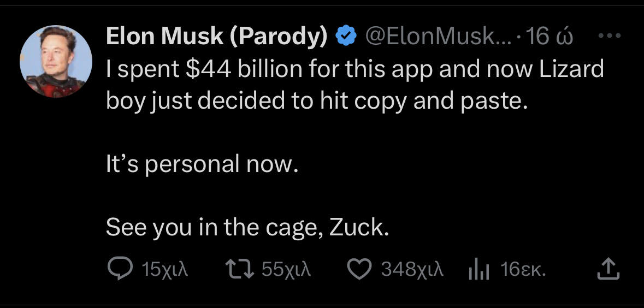Click the 16εκ. view count
The height and width of the screenshot is (308, 644).
pyautogui.click(x=524, y=269)
